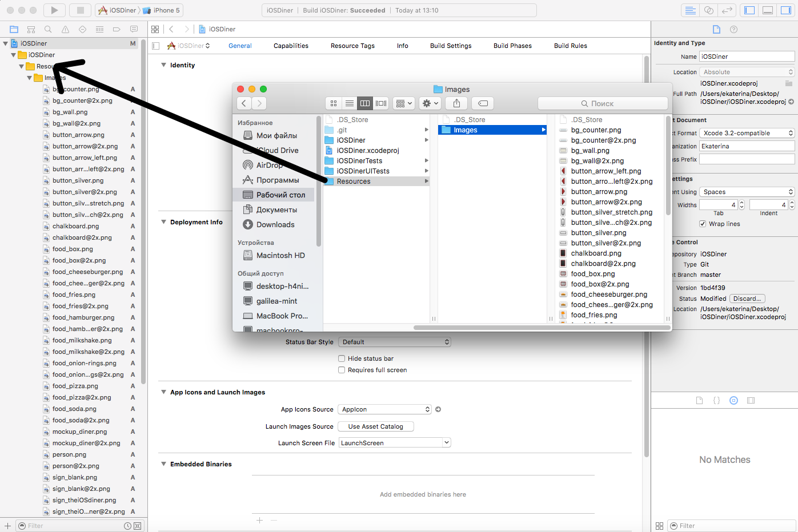Click the Finder search field
Screen dimensions: 798x532
click(603, 103)
